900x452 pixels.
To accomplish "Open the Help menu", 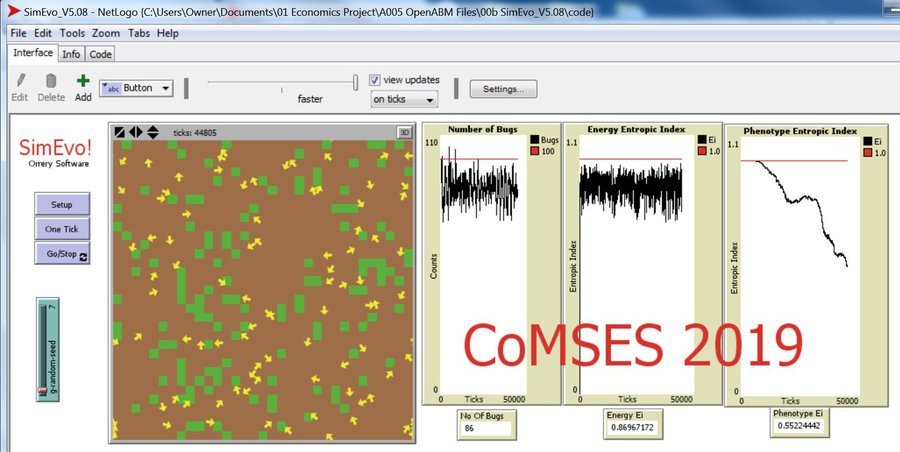I will (168, 33).
